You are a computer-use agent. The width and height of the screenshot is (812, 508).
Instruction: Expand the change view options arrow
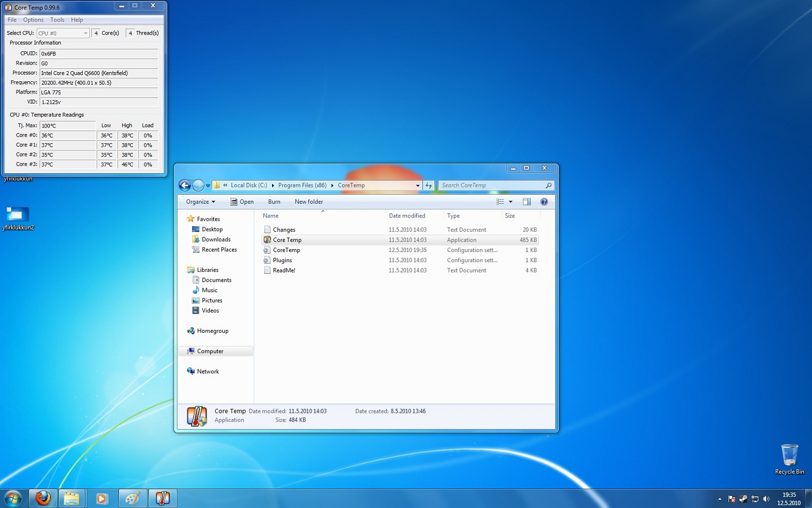511,202
